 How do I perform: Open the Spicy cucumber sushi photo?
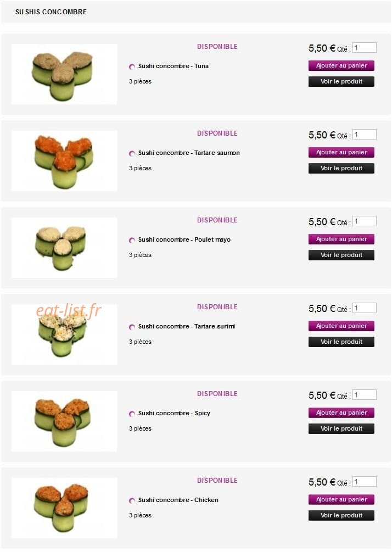[64, 421]
